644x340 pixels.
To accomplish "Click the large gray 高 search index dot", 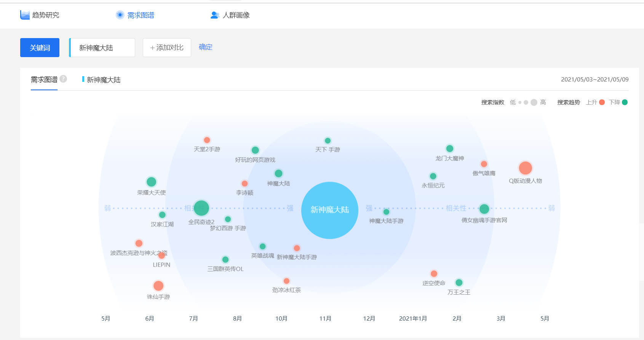I will 534,102.
